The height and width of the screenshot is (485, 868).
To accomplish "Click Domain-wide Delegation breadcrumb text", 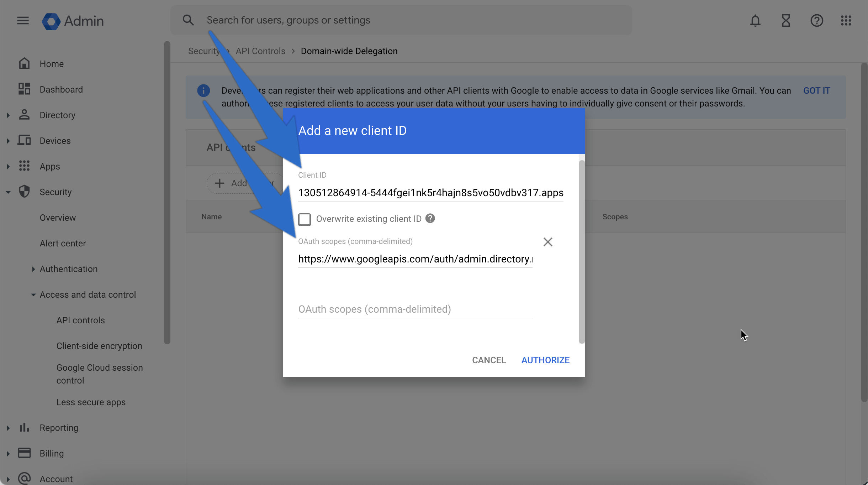I will click(349, 51).
